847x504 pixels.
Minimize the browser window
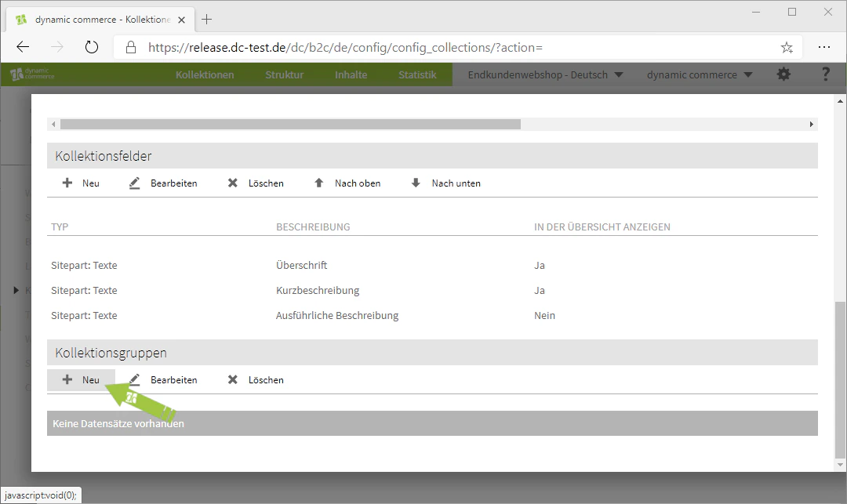pyautogui.click(x=756, y=12)
